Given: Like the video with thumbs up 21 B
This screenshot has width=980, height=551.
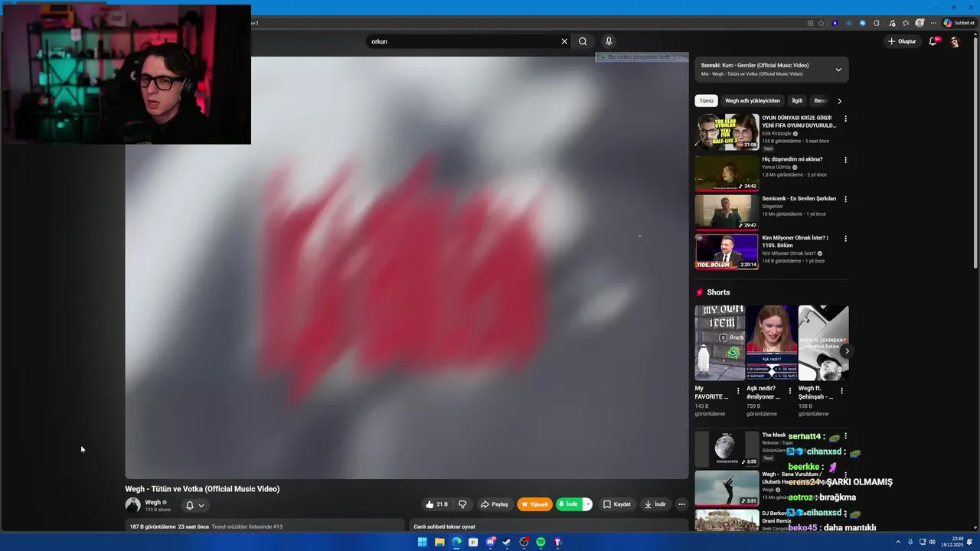Looking at the screenshot, I should coord(436,504).
